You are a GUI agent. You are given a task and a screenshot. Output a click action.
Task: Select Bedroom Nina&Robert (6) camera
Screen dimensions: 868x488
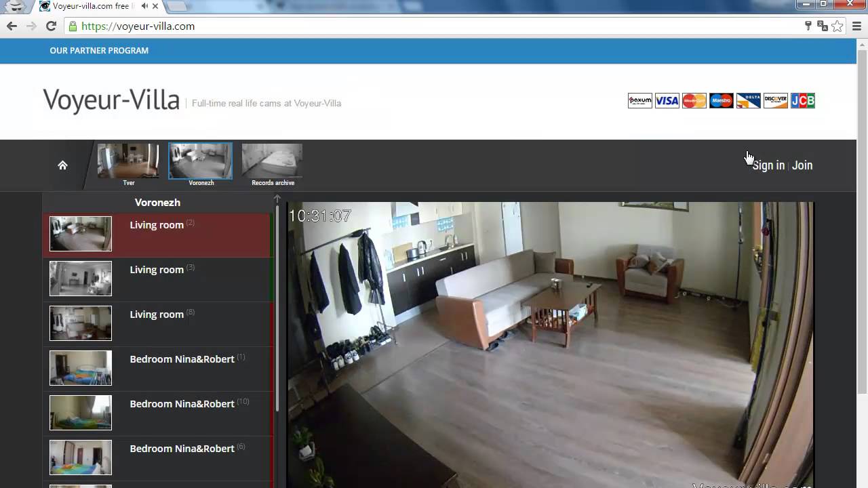(157, 458)
